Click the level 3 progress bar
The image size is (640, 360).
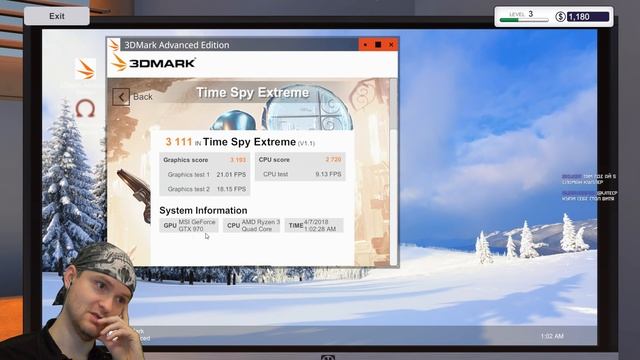pyautogui.click(x=524, y=20)
